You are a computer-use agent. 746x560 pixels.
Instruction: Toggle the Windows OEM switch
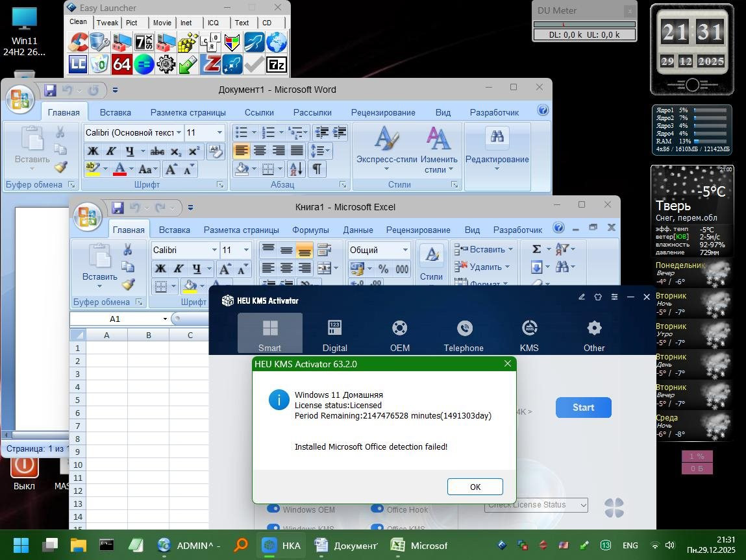pyautogui.click(x=273, y=509)
